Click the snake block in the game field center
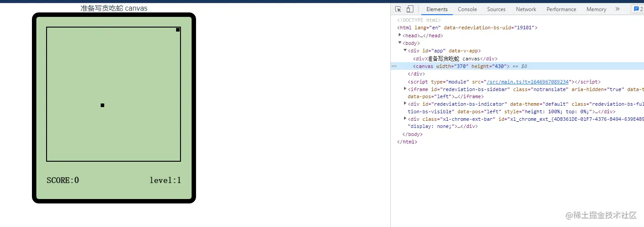The image size is (644, 227). point(102,105)
